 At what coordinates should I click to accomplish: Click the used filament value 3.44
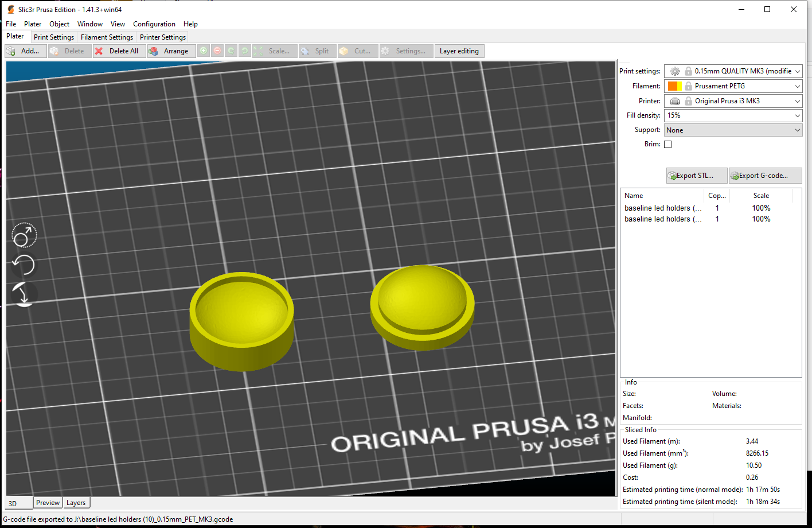[x=752, y=441]
